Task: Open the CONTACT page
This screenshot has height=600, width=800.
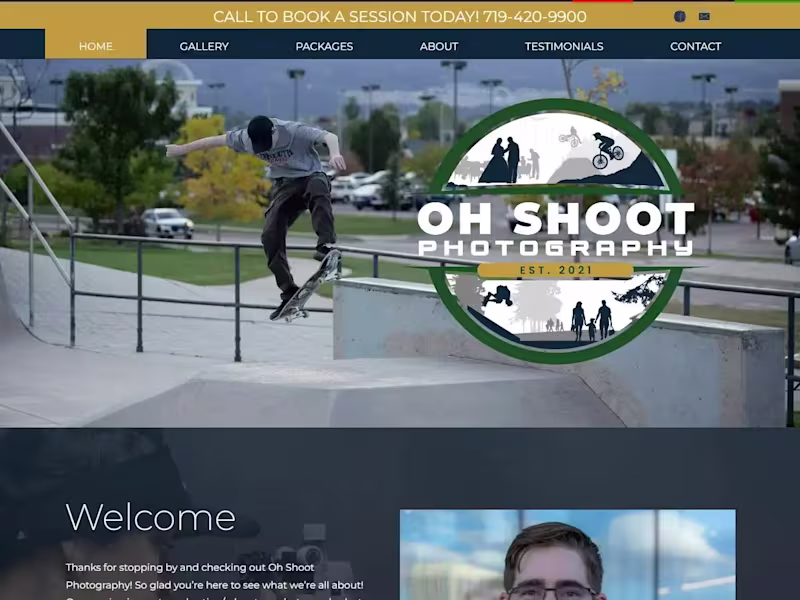Action: tap(696, 46)
